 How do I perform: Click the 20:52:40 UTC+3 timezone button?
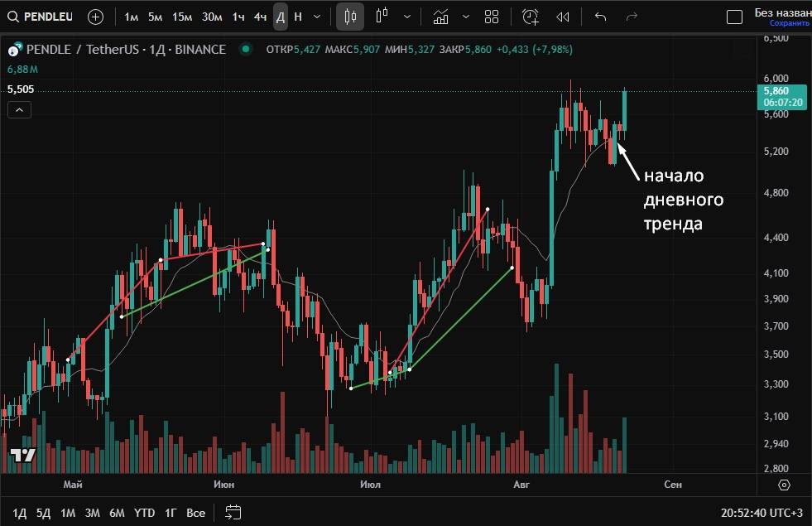point(762,513)
